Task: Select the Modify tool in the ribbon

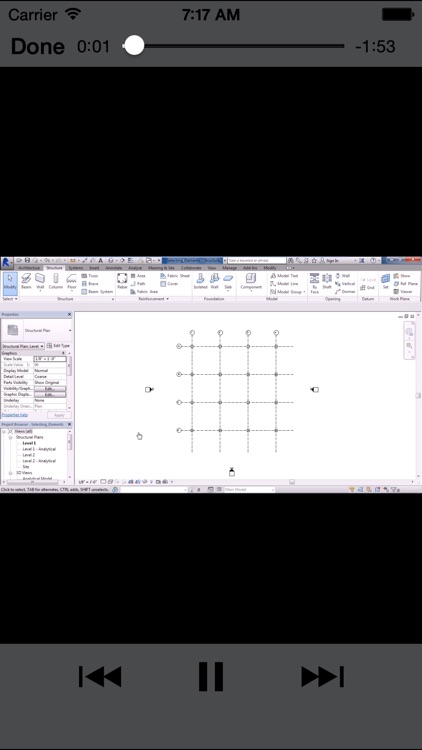Action: click(x=10, y=283)
